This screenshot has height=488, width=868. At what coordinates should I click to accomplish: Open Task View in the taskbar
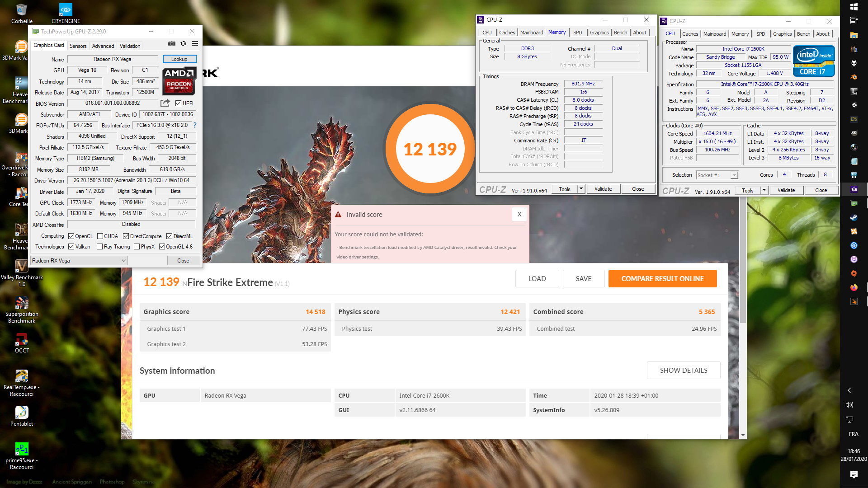click(x=854, y=20)
